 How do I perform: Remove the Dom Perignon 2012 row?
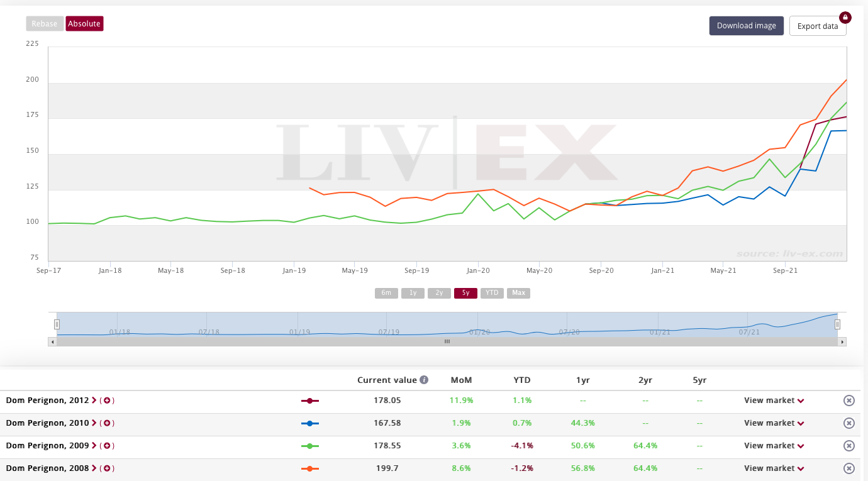click(849, 401)
